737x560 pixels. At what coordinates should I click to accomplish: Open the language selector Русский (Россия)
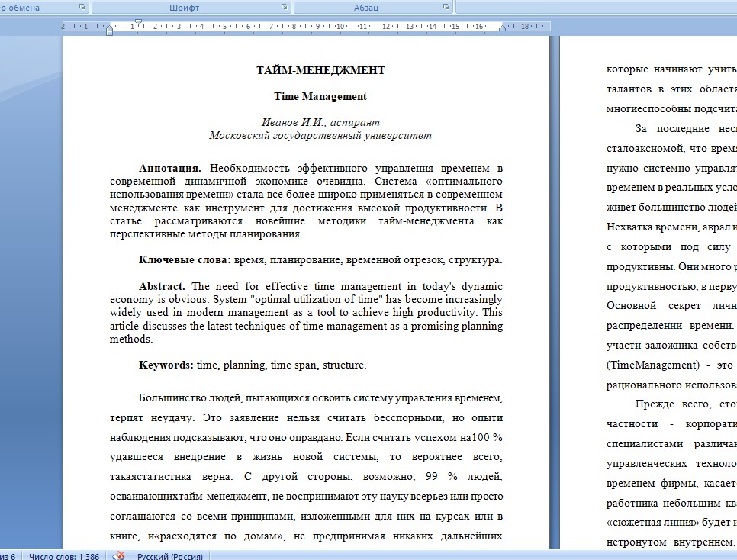point(169,556)
